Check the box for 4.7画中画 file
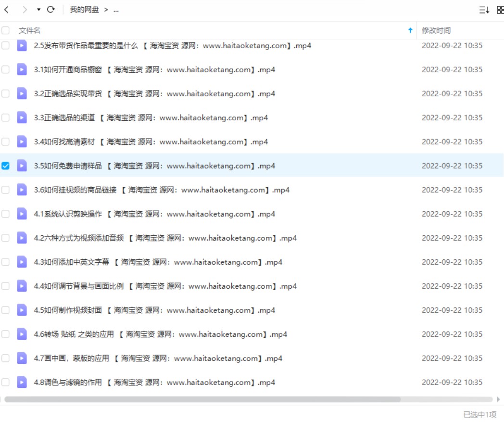Screen dimensions: 504x422 coord(5,358)
